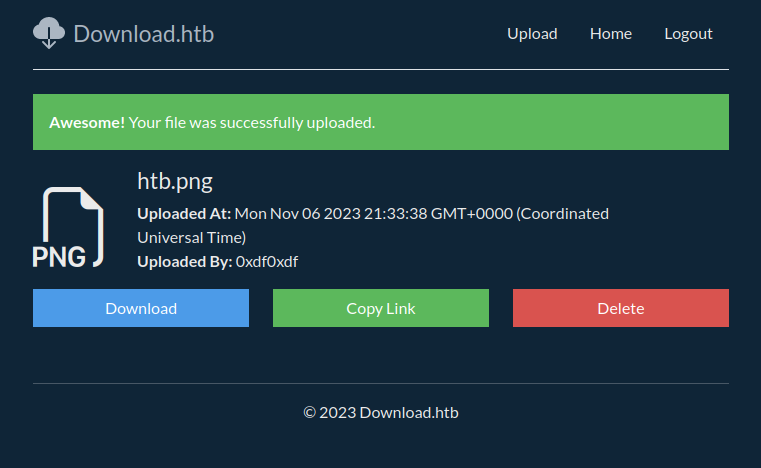Click the Mon Nov 06 2023 timestamp
This screenshot has width=761, height=468.
[373, 213]
